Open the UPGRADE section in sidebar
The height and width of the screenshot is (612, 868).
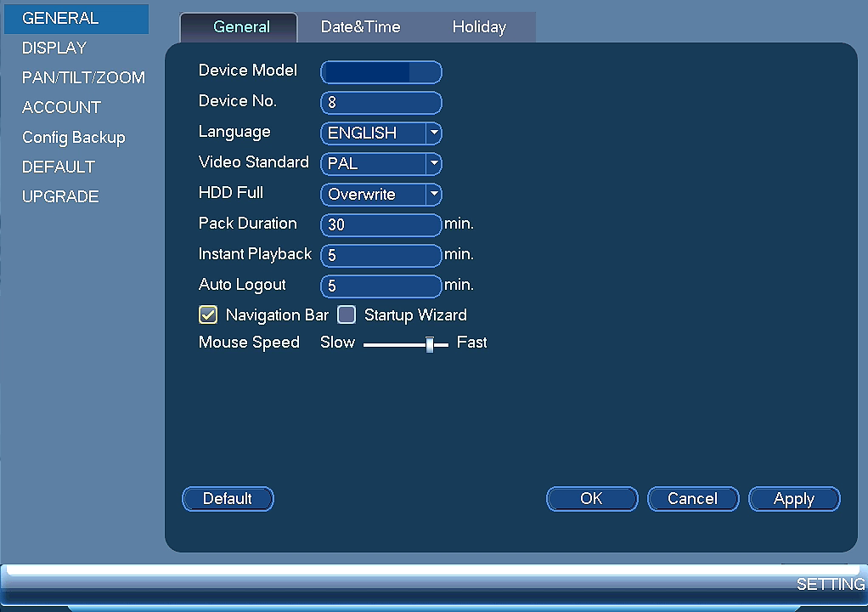click(x=60, y=196)
